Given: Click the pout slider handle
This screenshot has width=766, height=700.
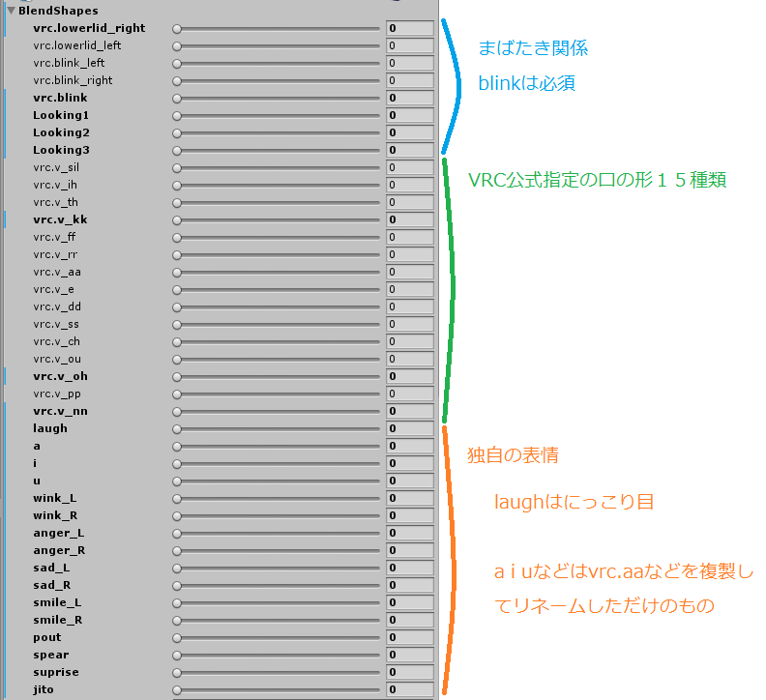Looking at the screenshot, I should [177, 638].
